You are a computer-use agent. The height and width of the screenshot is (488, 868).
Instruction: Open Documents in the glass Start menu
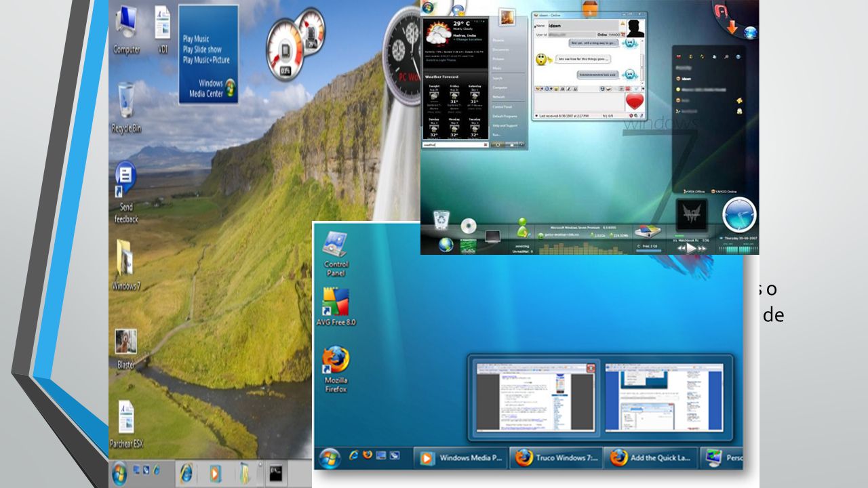point(501,49)
